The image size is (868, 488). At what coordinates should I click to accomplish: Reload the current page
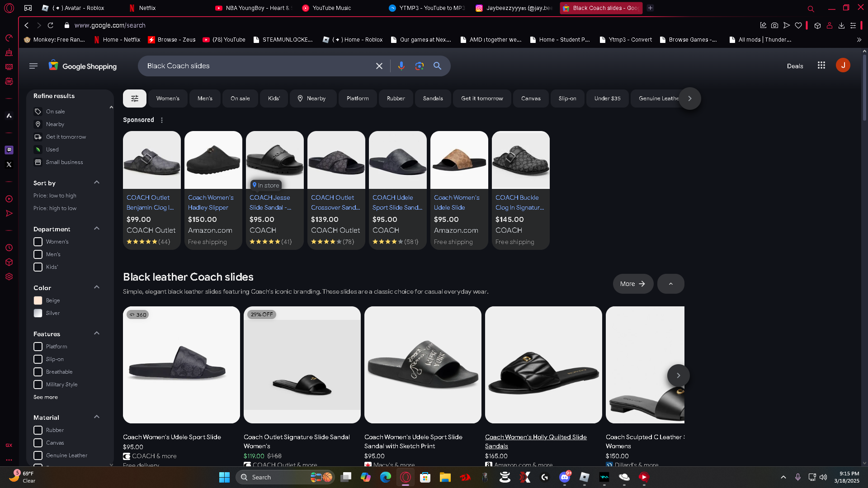51,25
